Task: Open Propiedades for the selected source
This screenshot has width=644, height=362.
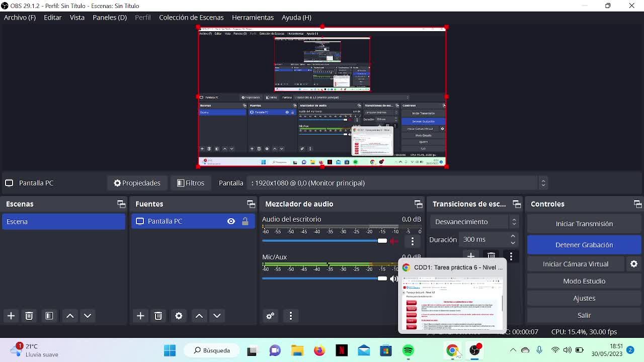Action: tap(137, 183)
